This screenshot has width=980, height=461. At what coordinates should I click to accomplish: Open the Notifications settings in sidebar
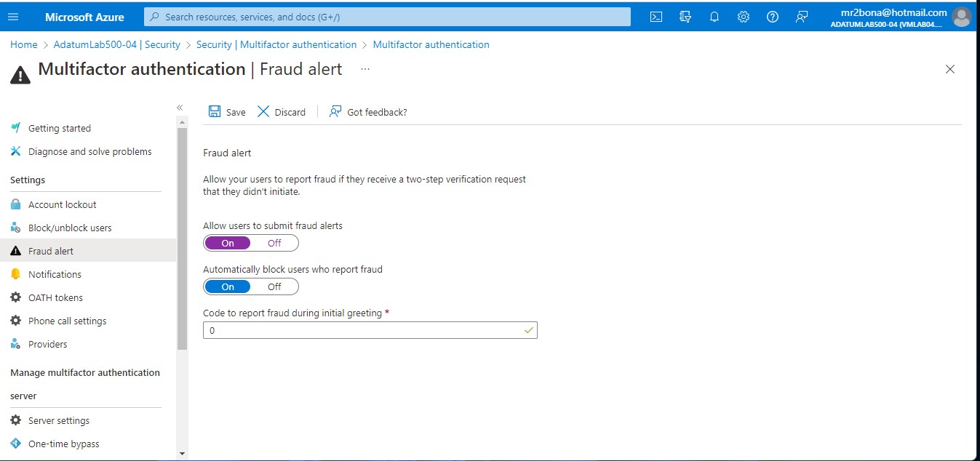coord(55,274)
